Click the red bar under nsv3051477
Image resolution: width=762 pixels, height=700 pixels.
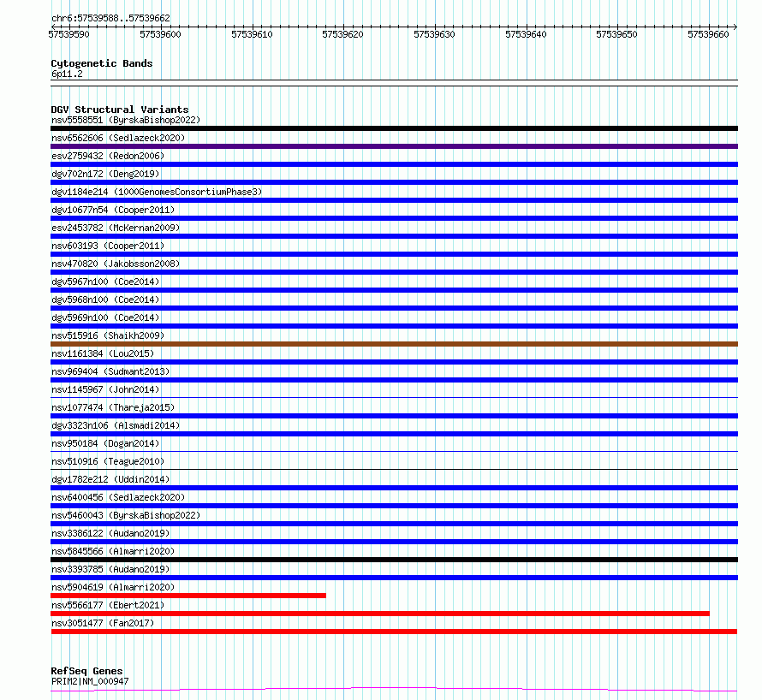click(394, 632)
